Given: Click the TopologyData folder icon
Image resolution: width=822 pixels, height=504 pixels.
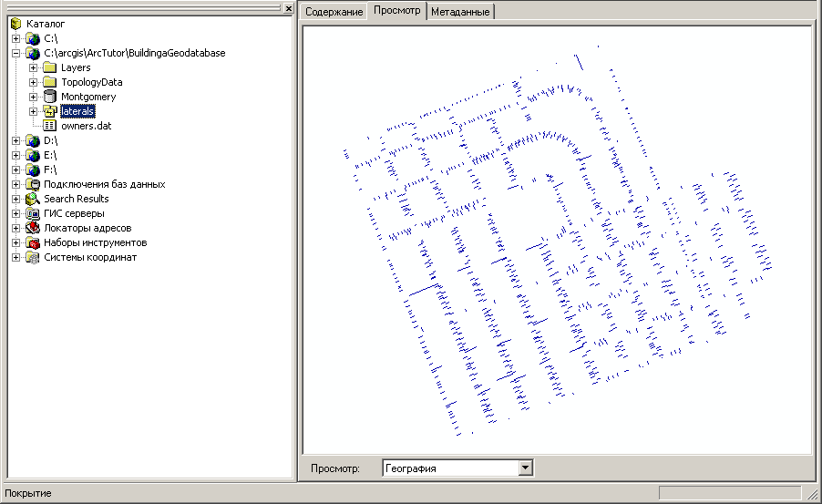Looking at the screenshot, I should click(50, 82).
